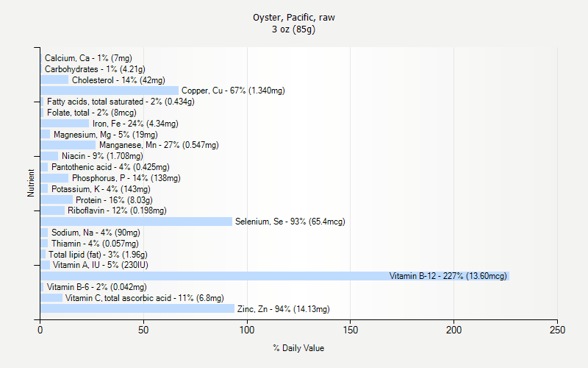Click the '% Daily Value' x-axis title
588x368 pixels.
click(298, 348)
